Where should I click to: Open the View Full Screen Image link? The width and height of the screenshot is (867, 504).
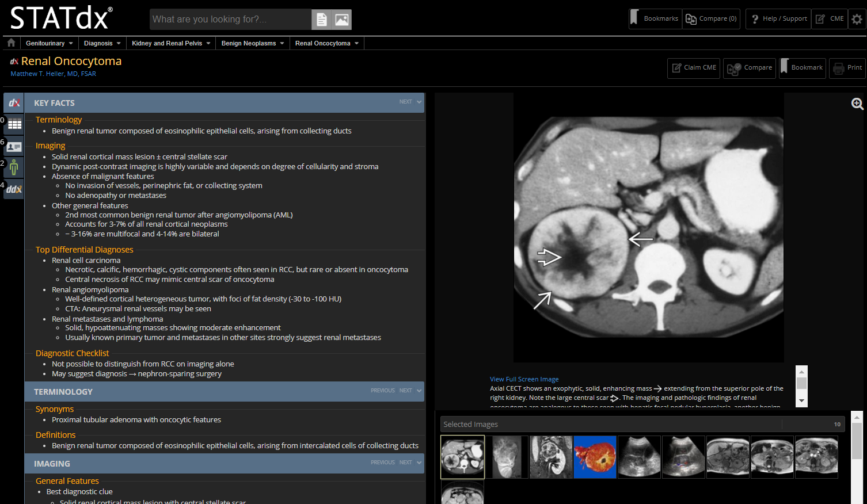click(x=524, y=379)
